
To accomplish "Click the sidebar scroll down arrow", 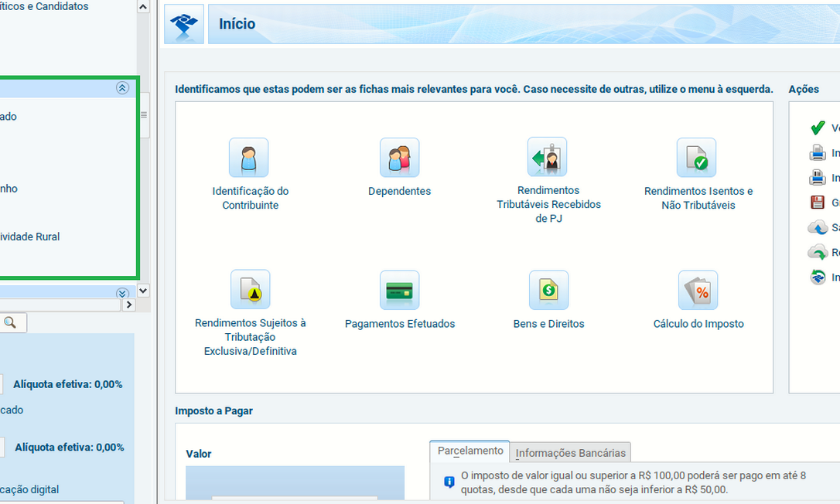I will [143, 291].
